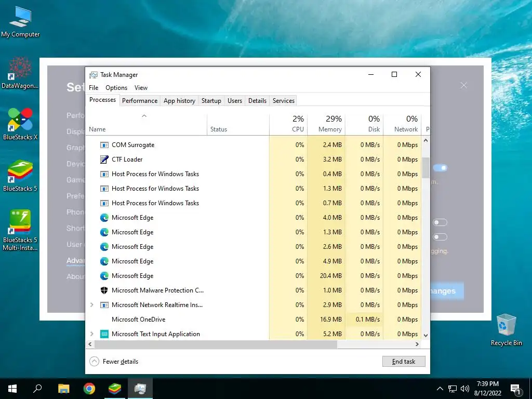This screenshot has width=532, height=399.
Task: Click the Microsoft Network Realtime Inspection icon
Action: pyautogui.click(x=104, y=305)
